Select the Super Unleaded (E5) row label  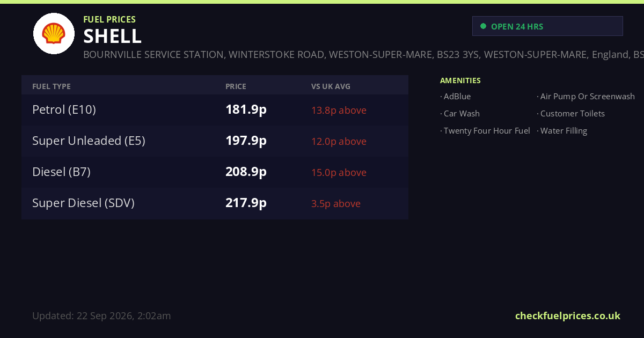(x=89, y=141)
